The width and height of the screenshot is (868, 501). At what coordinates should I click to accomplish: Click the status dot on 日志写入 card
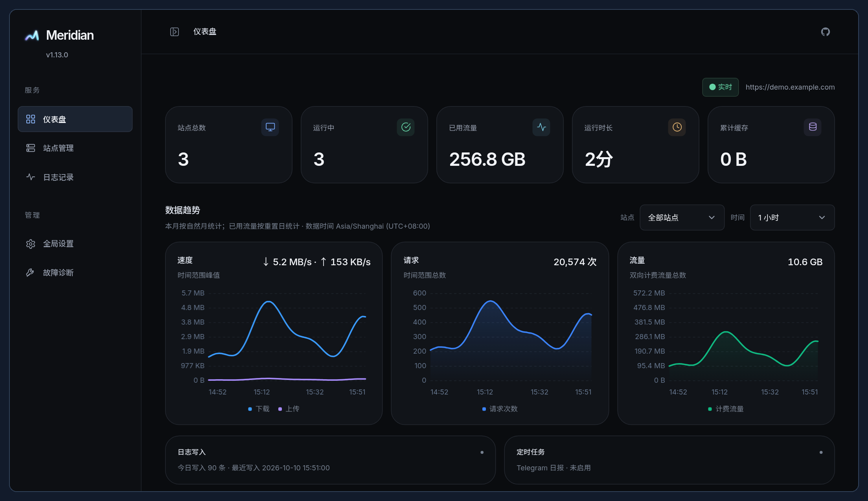[x=482, y=452]
